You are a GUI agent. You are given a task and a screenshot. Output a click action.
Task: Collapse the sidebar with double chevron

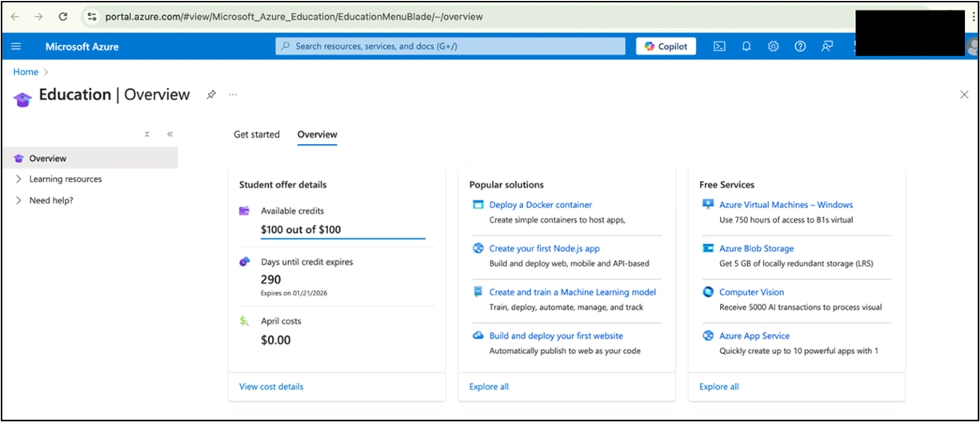[x=170, y=135]
